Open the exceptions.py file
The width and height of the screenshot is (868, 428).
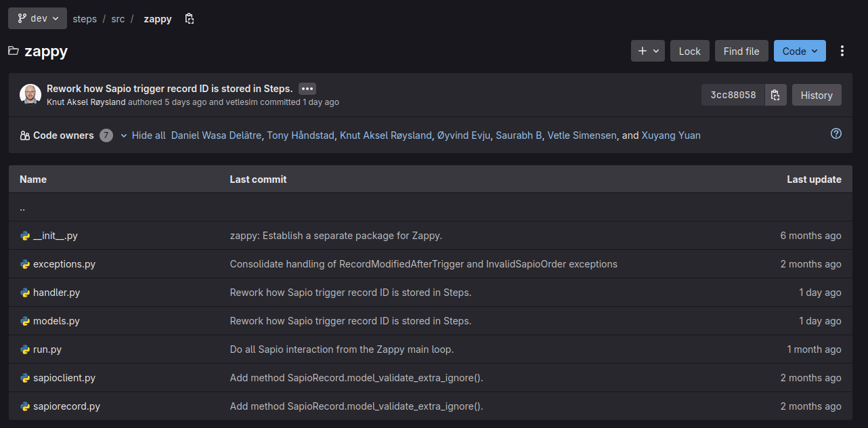(x=64, y=264)
